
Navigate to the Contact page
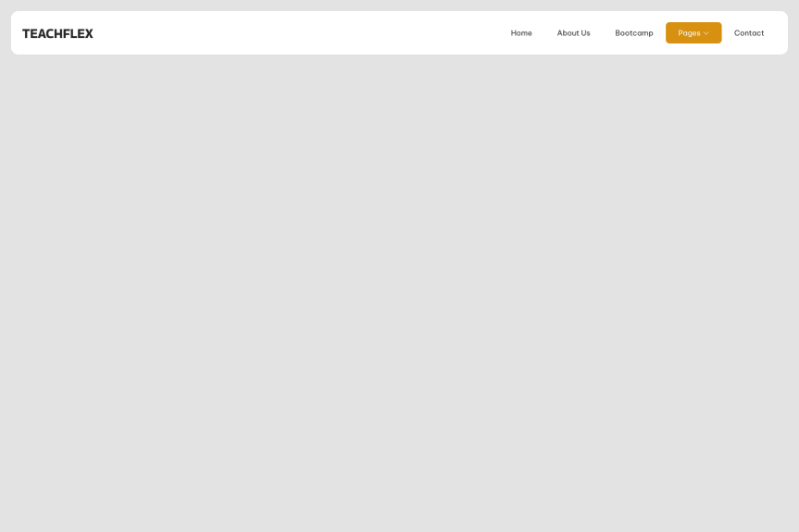(x=749, y=33)
